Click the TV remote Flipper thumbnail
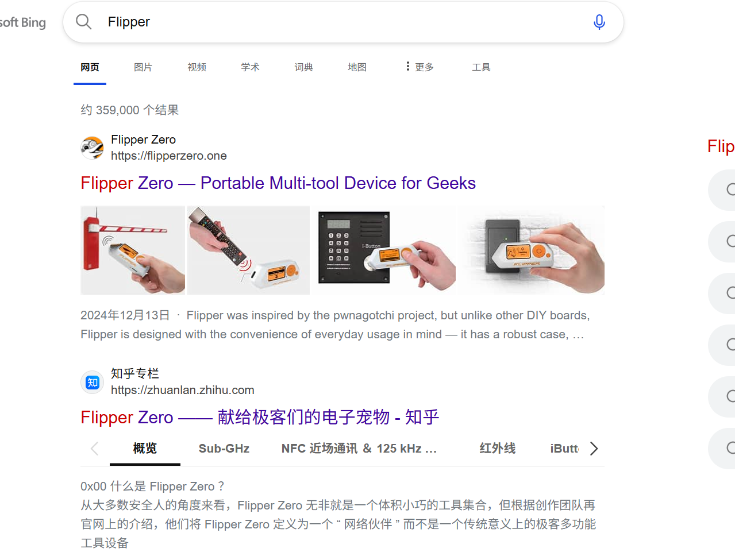 (x=248, y=250)
